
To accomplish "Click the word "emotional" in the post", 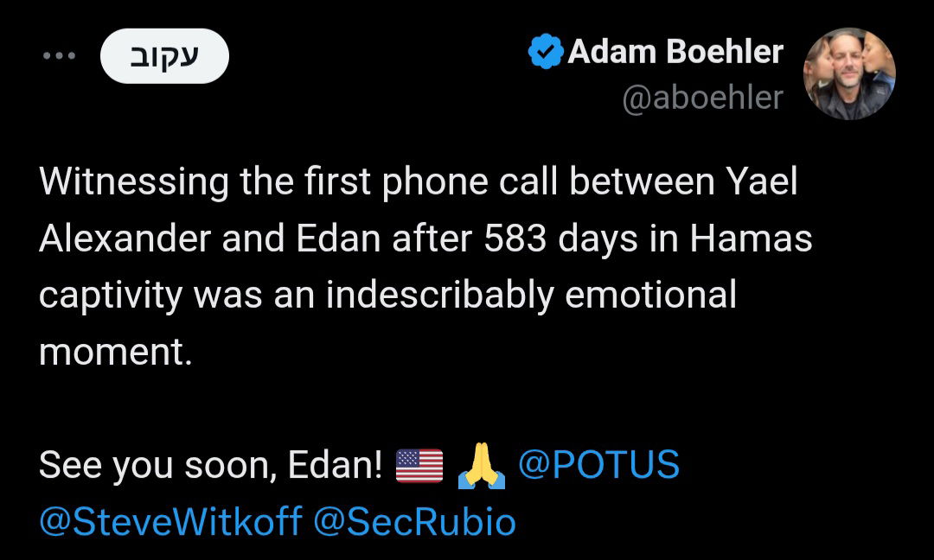I will [650, 296].
